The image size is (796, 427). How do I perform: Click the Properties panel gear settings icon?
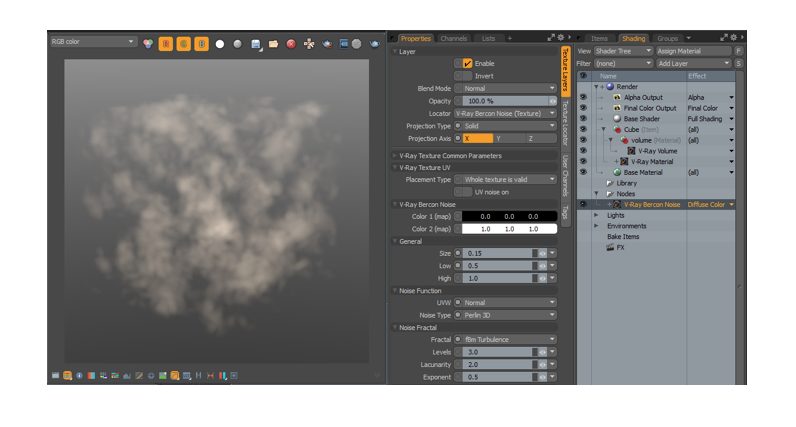(560, 38)
